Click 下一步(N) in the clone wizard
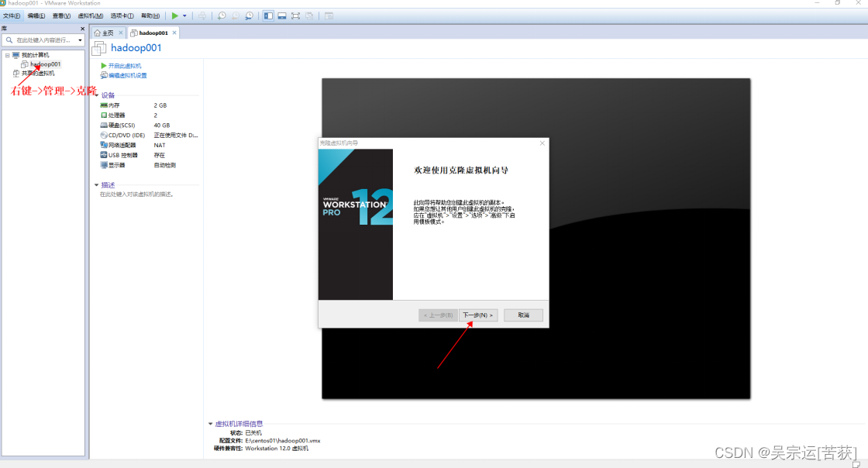Image resolution: width=868 pixels, height=468 pixels. [478, 315]
